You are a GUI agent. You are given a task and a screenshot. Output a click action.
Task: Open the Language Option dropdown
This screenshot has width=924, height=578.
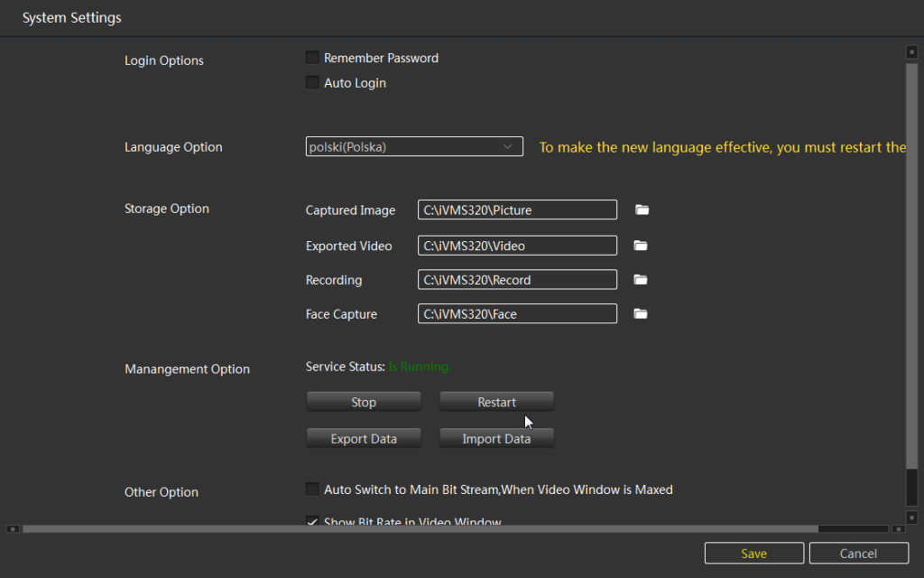click(x=414, y=146)
